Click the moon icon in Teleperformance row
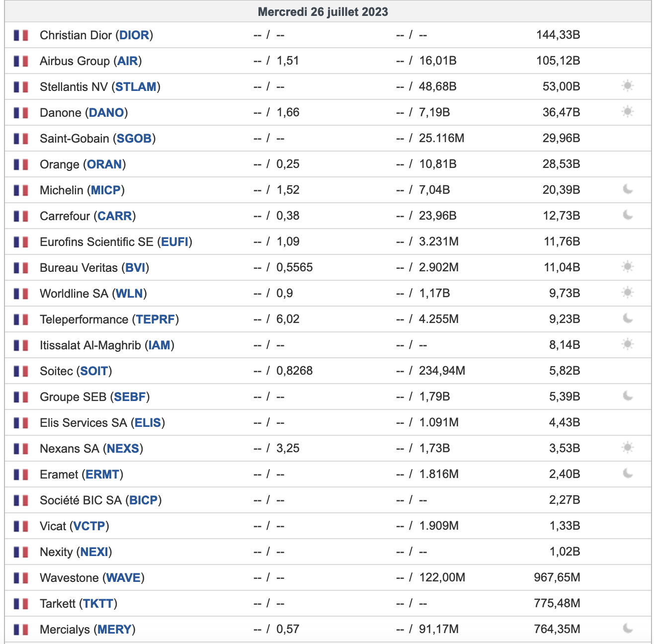 click(x=628, y=319)
